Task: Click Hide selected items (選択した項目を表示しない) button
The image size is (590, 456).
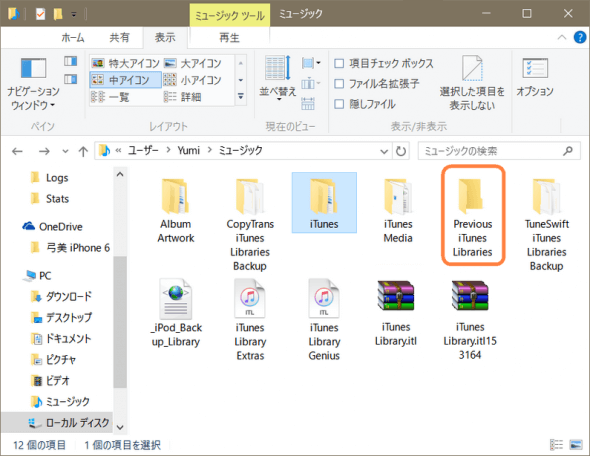Action: (472, 83)
